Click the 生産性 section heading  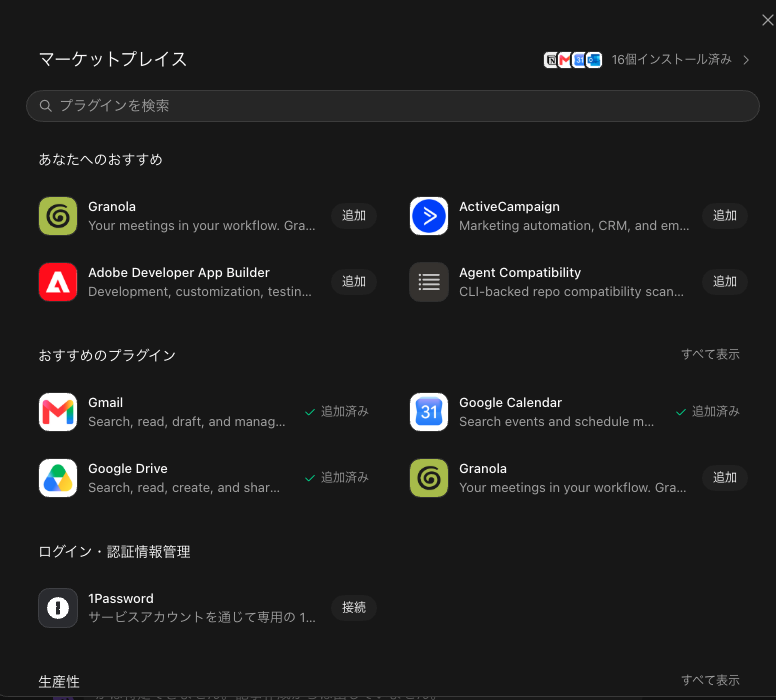[x=59, y=682]
